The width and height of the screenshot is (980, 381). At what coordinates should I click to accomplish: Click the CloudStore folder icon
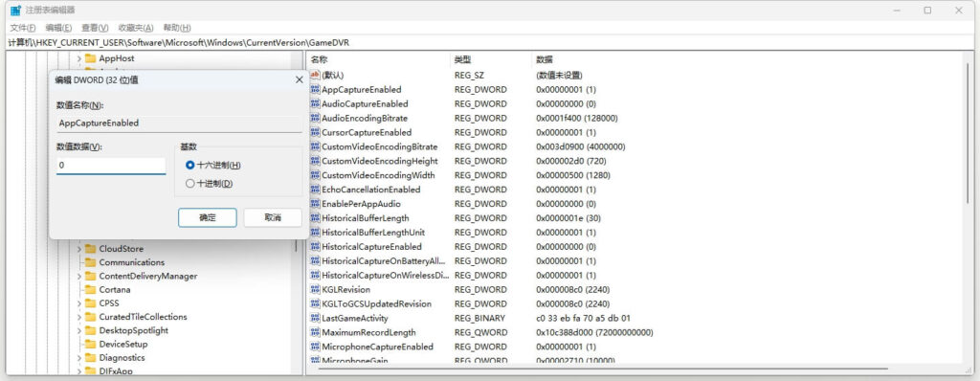(90, 248)
